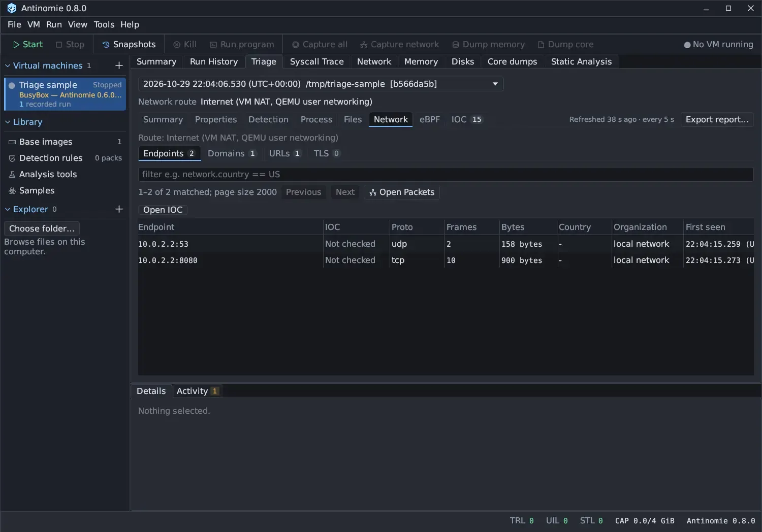
Task: Click Dump core in the toolbar
Action: click(x=565, y=45)
